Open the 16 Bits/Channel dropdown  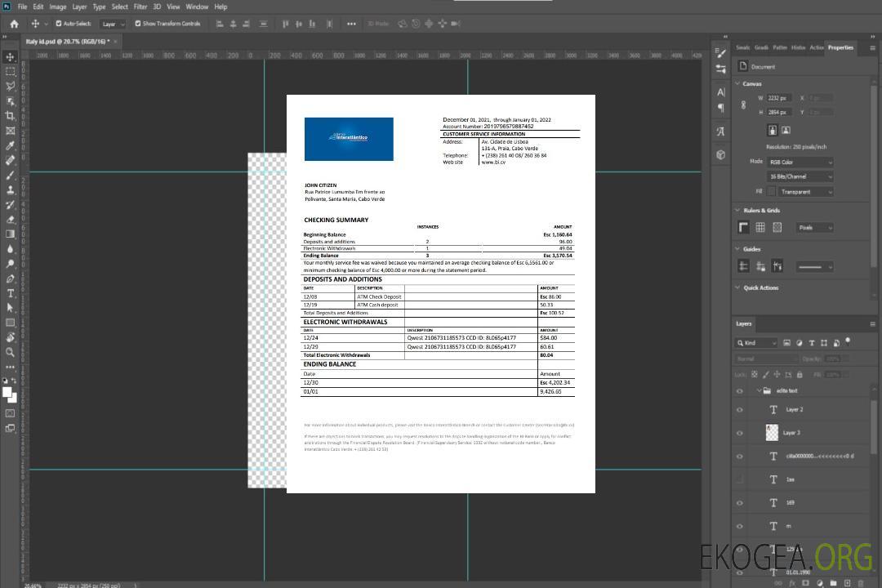[800, 176]
